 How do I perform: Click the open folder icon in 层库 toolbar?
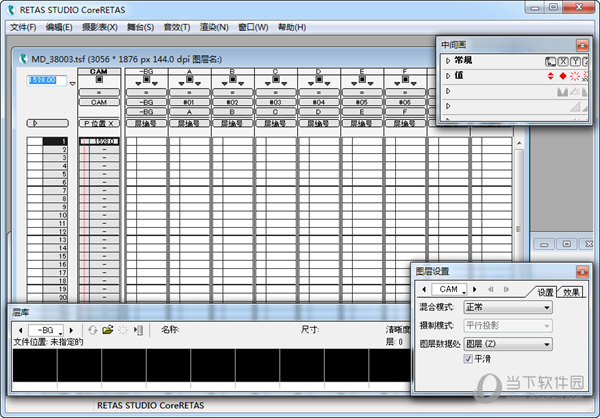pyautogui.click(x=108, y=330)
